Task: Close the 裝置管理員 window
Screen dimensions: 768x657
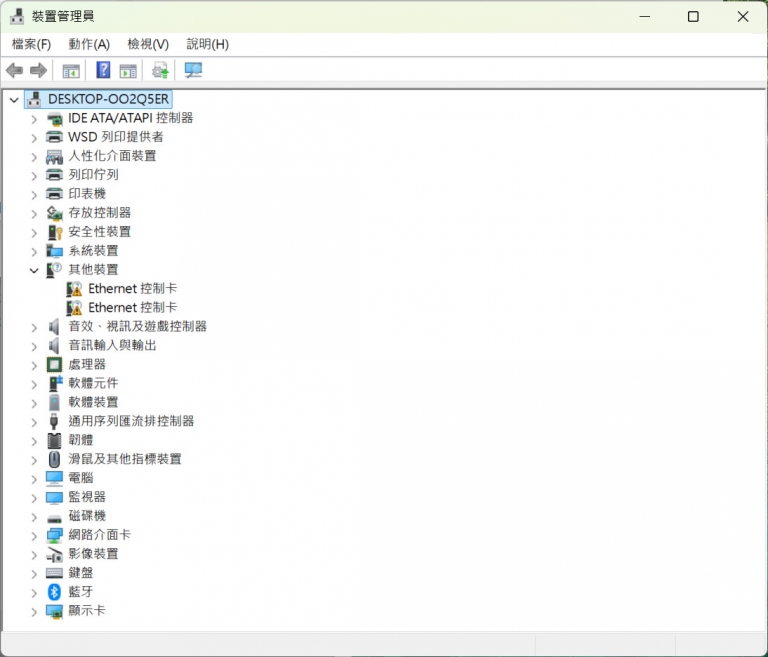Action: pos(743,17)
